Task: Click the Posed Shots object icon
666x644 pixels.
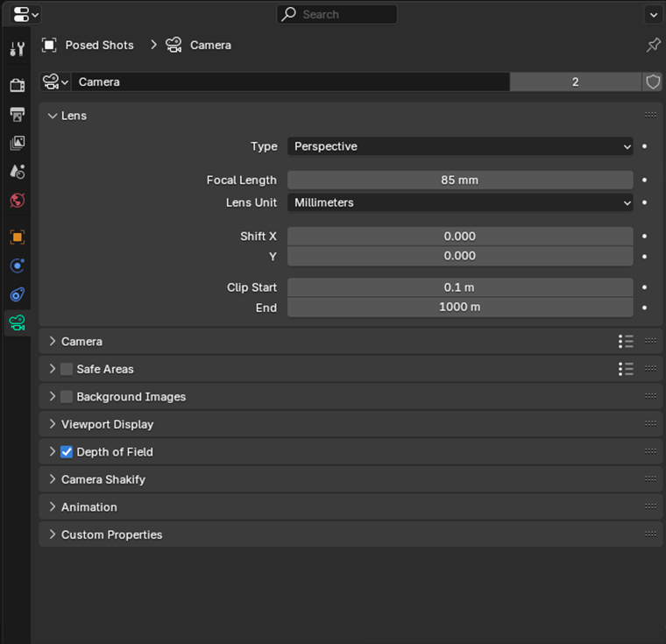Action: pyautogui.click(x=49, y=45)
